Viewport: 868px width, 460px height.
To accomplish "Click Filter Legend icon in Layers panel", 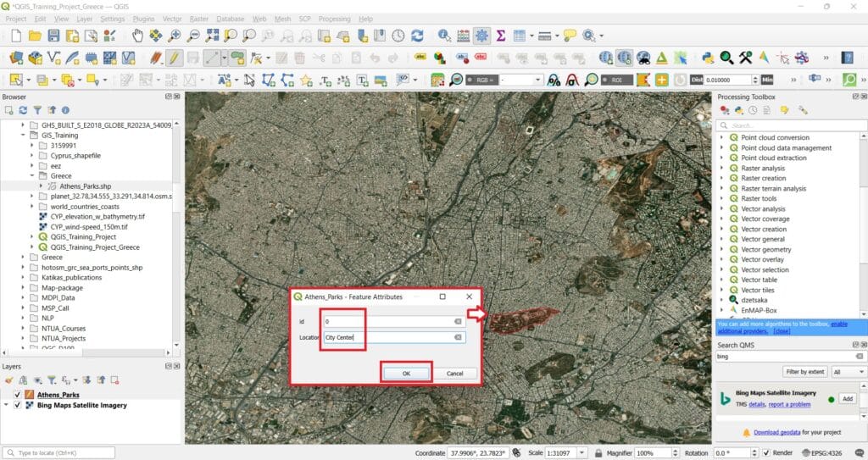I will coord(52,380).
